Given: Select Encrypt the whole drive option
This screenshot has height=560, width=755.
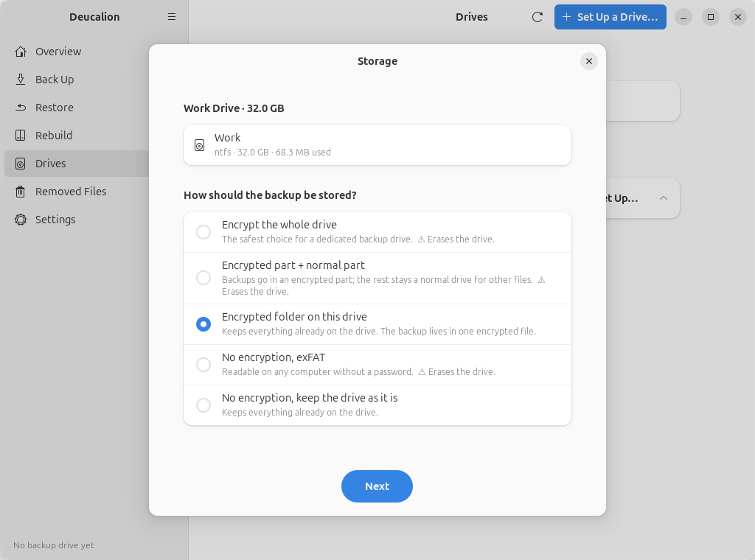Looking at the screenshot, I should pos(377,232).
